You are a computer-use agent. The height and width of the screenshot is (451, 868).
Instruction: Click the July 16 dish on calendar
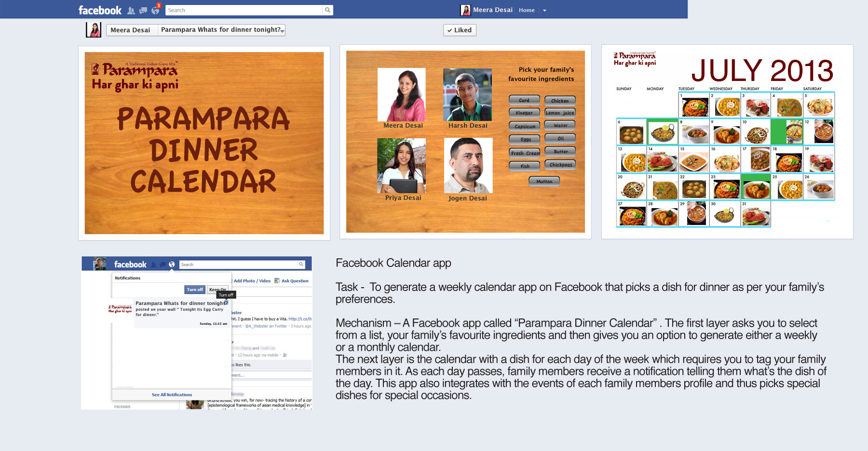click(x=727, y=163)
